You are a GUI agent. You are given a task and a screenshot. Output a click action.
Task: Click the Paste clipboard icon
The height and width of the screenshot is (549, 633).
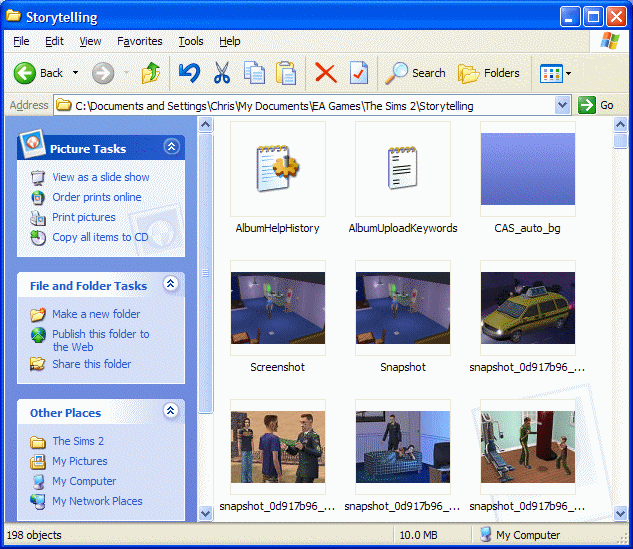286,73
